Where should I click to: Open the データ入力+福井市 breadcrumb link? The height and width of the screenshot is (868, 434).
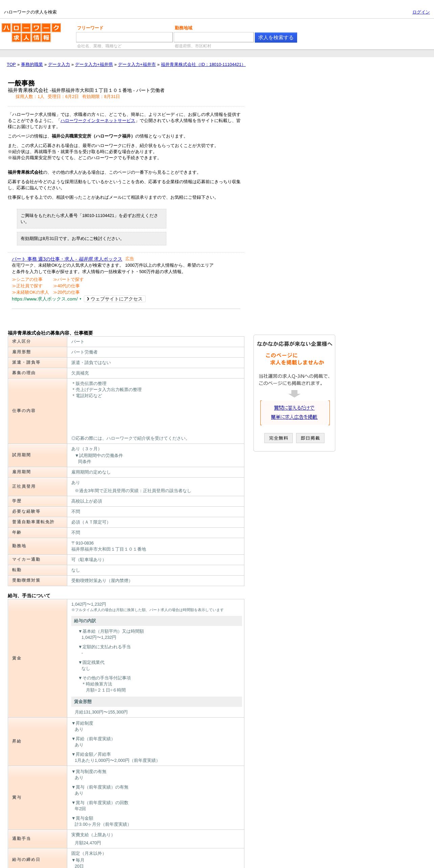[x=137, y=64]
